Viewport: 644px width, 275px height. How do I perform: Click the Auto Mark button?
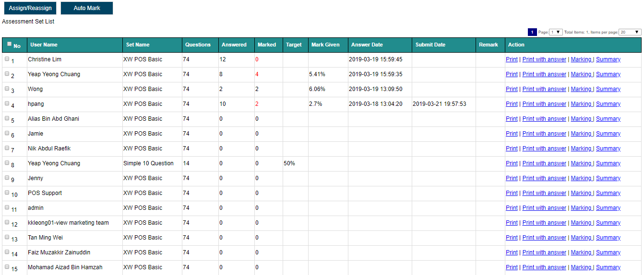click(x=87, y=8)
